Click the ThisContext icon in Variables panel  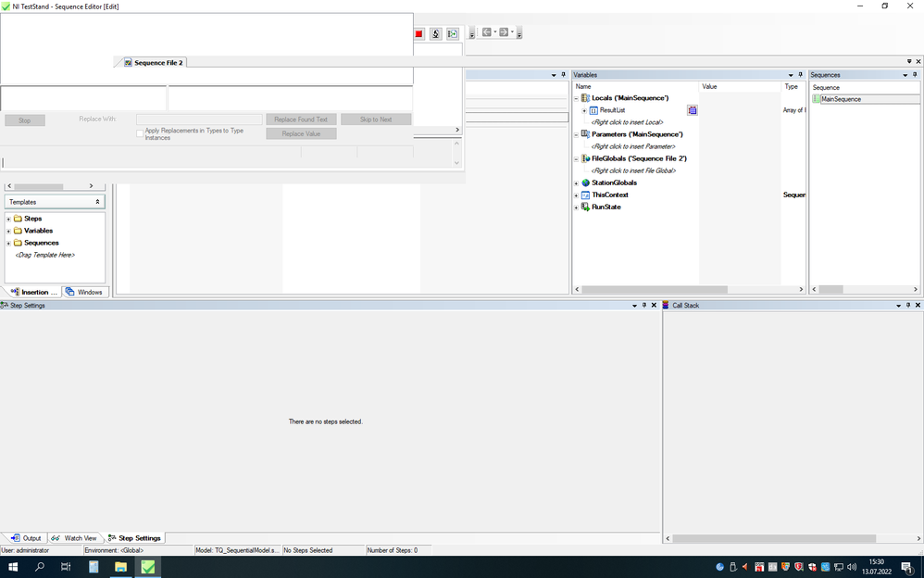coord(585,195)
